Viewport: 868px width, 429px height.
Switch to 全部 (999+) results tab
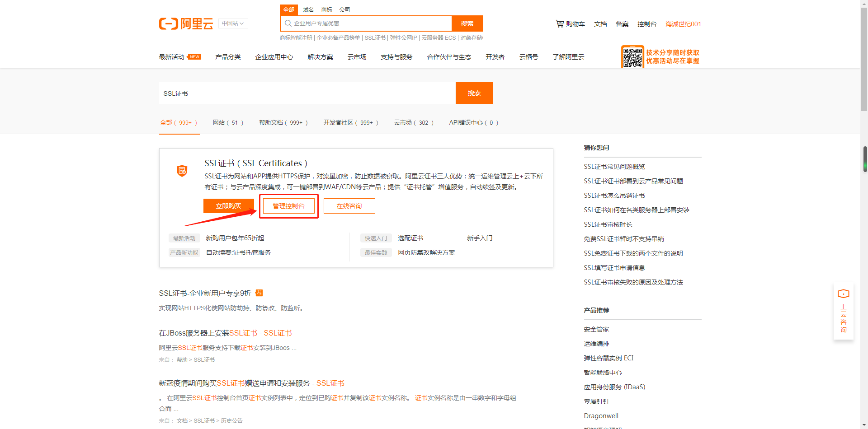179,122
